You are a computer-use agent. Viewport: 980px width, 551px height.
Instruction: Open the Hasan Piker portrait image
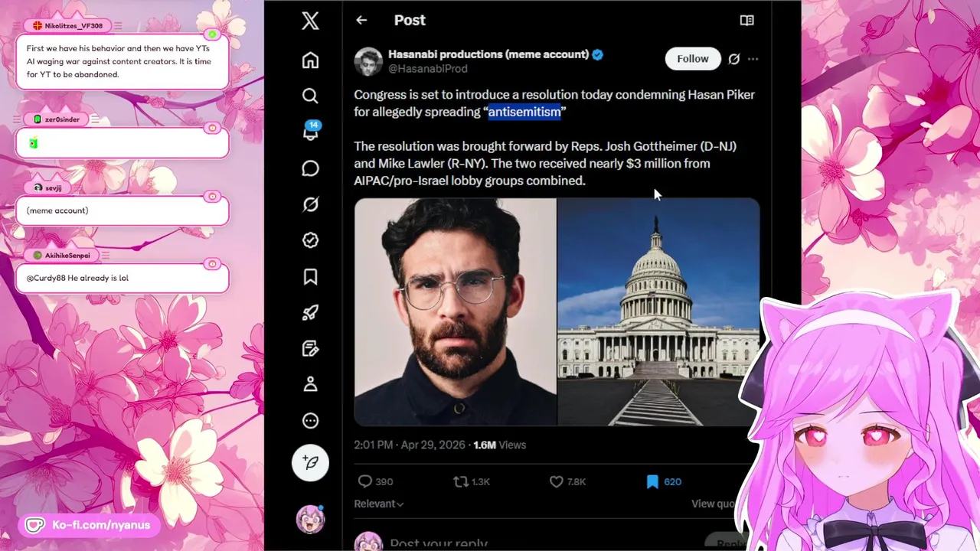455,311
